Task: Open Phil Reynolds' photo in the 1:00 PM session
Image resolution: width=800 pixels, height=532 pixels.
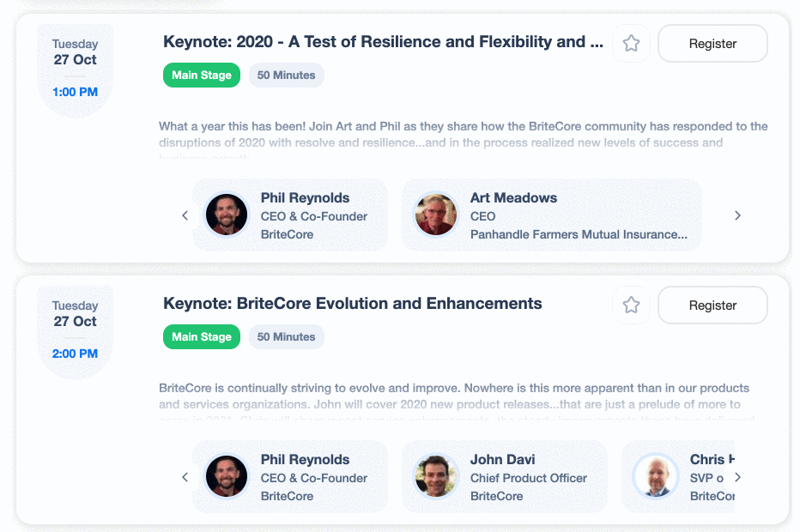Action: (227, 215)
